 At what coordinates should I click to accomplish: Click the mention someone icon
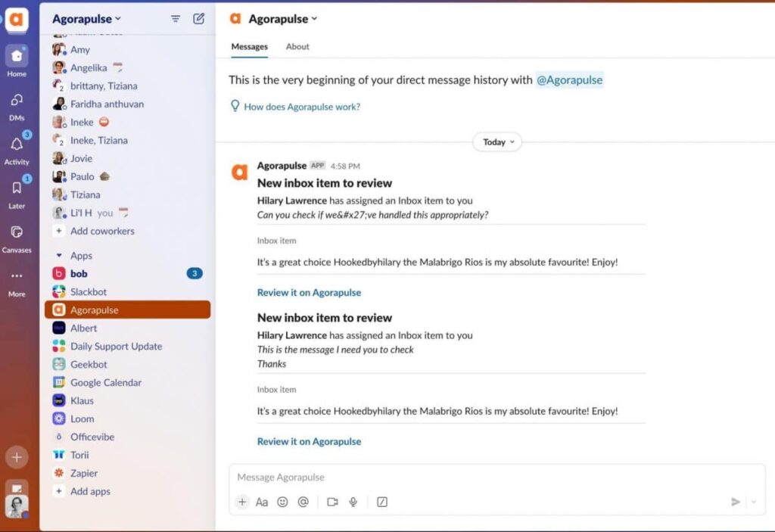(303, 502)
